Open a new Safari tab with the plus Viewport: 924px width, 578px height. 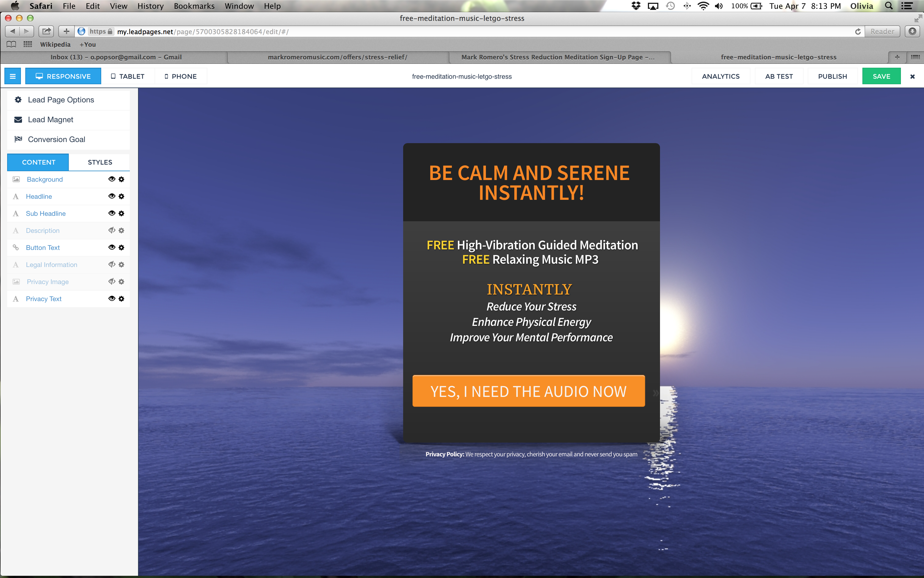[x=897, y=57]
